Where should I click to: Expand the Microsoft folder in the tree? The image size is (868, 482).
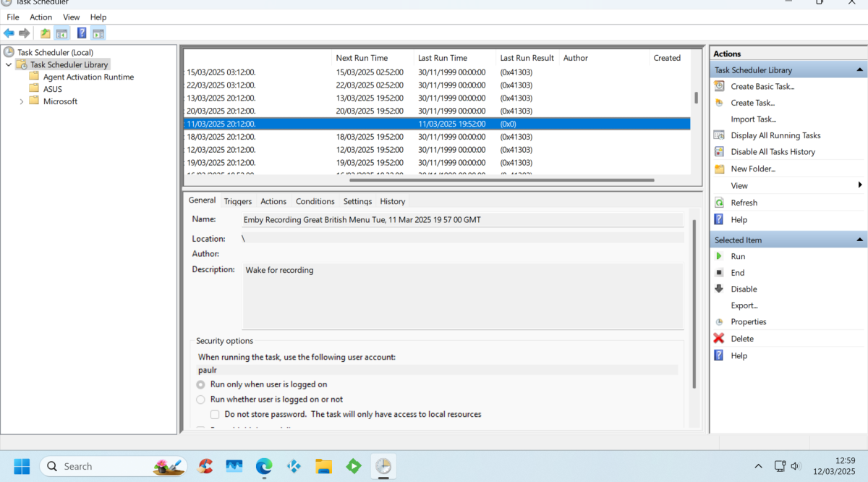coord(21,101)
